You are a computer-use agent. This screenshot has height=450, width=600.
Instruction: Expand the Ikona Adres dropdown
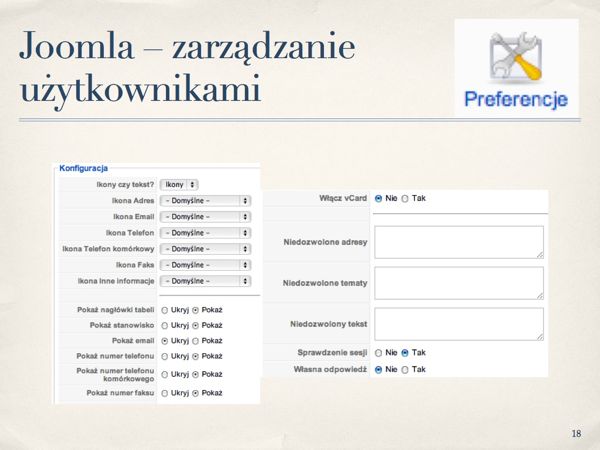pyautogui.click(x=205, y=200)
